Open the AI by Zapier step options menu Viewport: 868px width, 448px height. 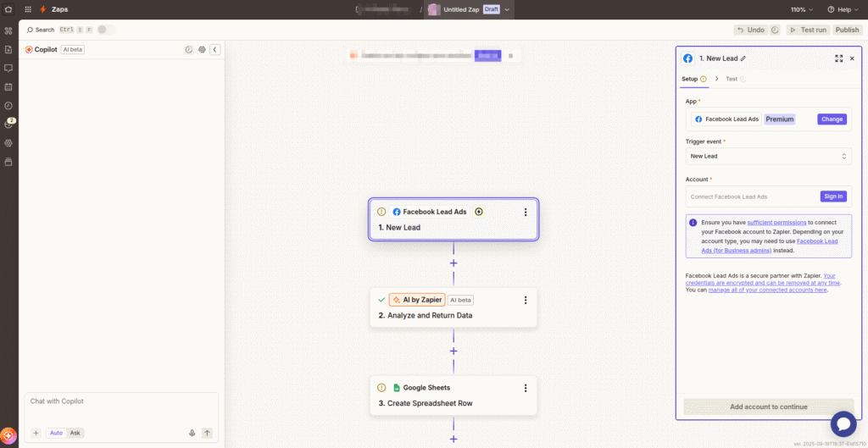click(x=526, y=301)
